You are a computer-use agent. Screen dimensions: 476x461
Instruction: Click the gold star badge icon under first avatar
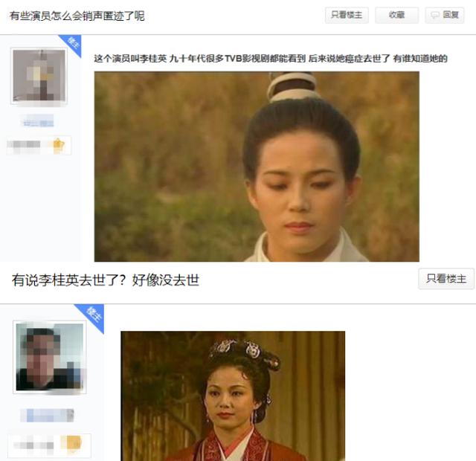pos(58,146)
